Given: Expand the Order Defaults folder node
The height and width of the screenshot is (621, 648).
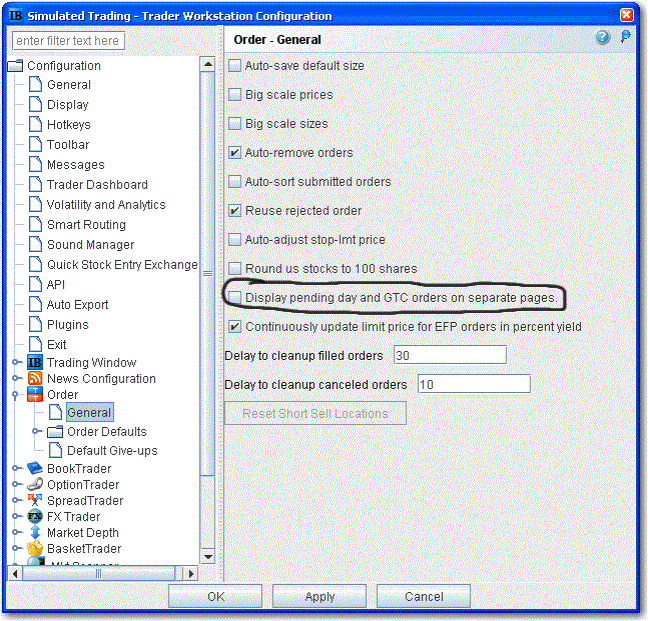Looking at the screenshot, I should click(x=36, y=432).
